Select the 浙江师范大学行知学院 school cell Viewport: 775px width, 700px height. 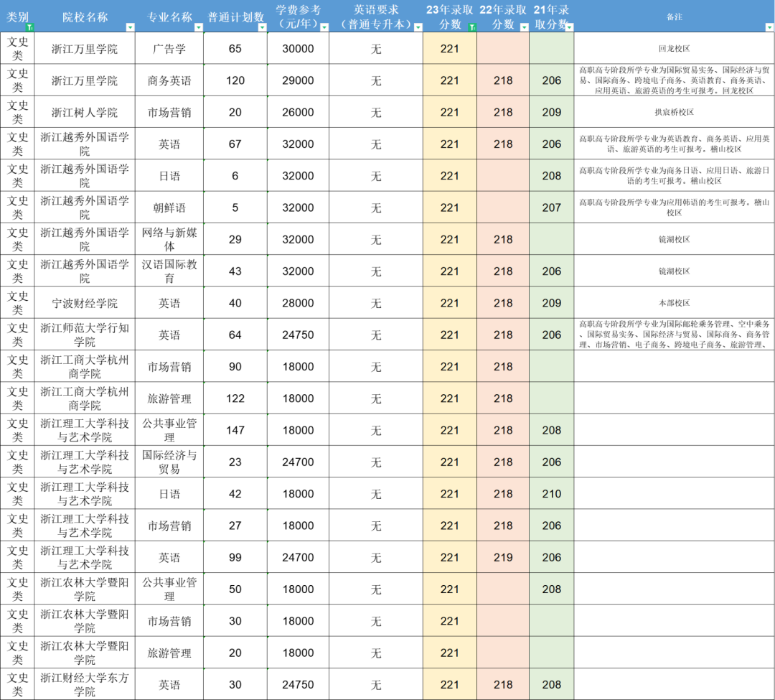85,335
